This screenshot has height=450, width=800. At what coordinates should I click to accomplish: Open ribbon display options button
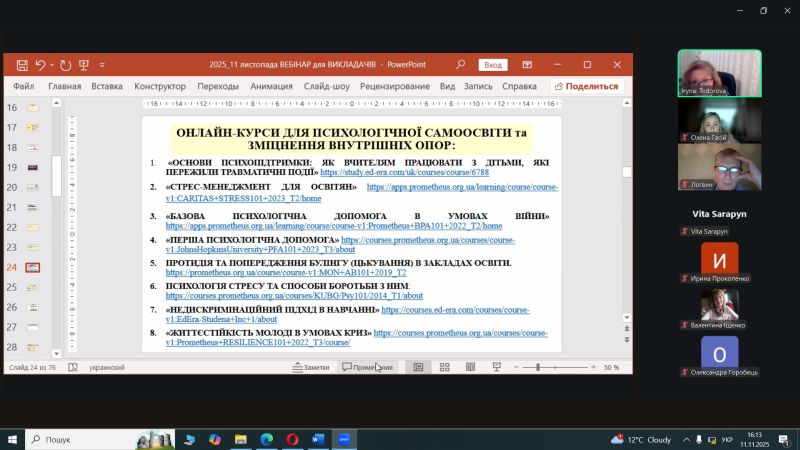click(x=530, y=65)
